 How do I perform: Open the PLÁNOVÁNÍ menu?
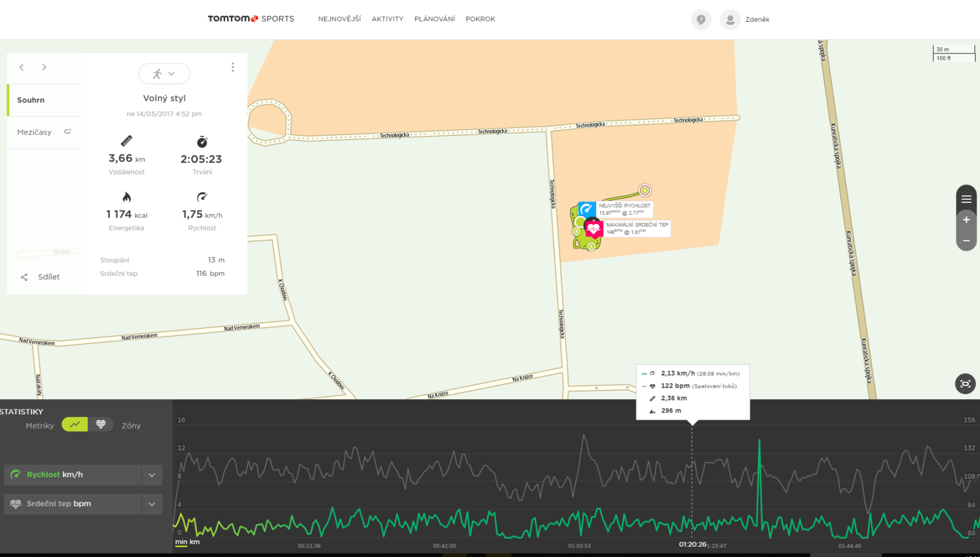pyautogui.click(x=435, y=19)
